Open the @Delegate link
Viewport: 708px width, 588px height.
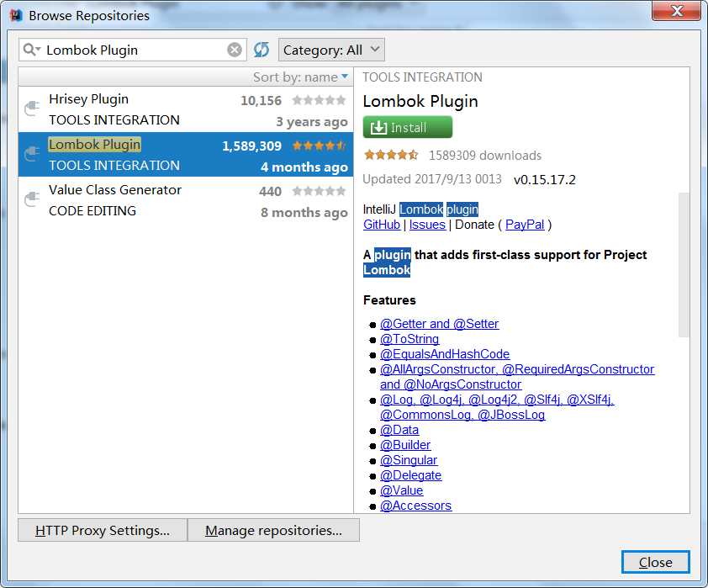pos(411,475)
